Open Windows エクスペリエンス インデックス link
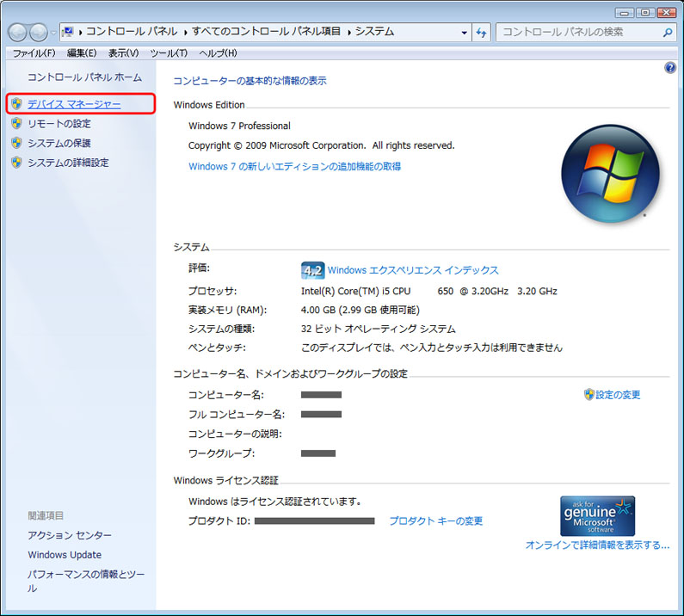Viewport: 684px width, 616px height. [413, 270]
